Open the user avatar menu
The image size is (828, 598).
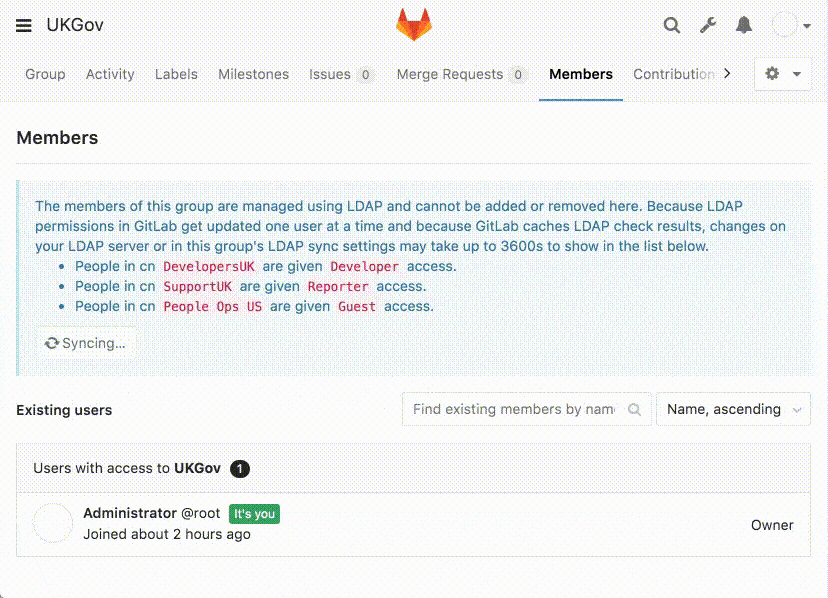point(786,26)
